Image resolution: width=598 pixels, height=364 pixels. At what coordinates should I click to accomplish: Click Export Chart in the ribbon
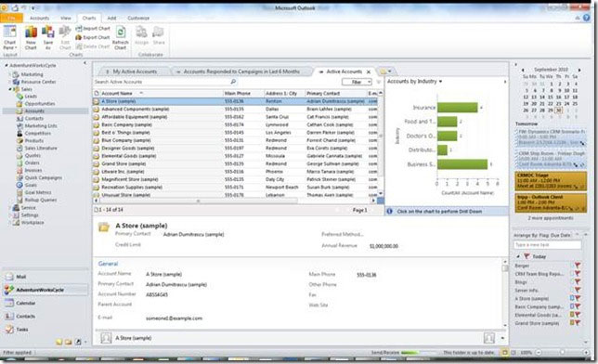pyautogui.click(x=93, y=37)
